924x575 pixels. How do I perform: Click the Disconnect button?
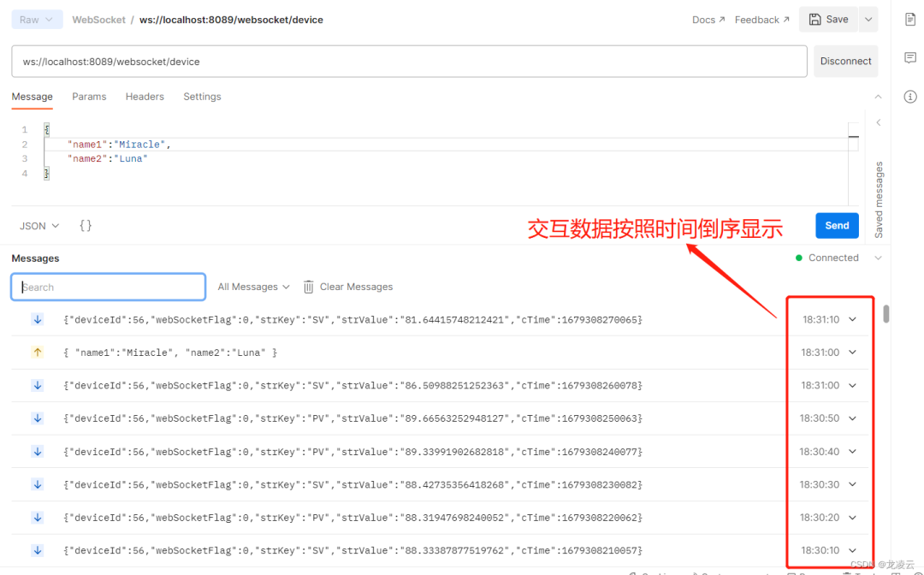(x=845, y=62)
